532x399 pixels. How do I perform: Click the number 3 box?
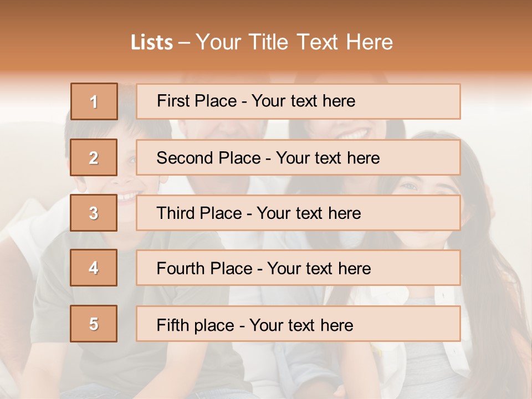coord(94,213)
